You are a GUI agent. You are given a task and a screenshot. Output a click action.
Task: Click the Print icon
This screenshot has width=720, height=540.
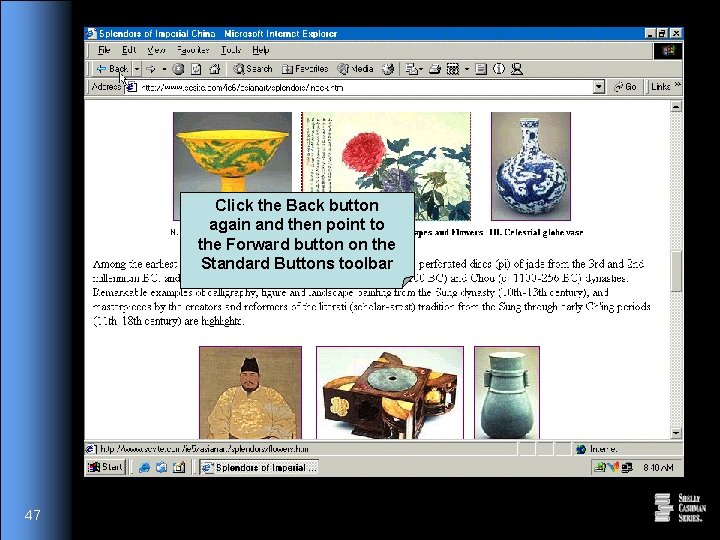tap(434, 69)
